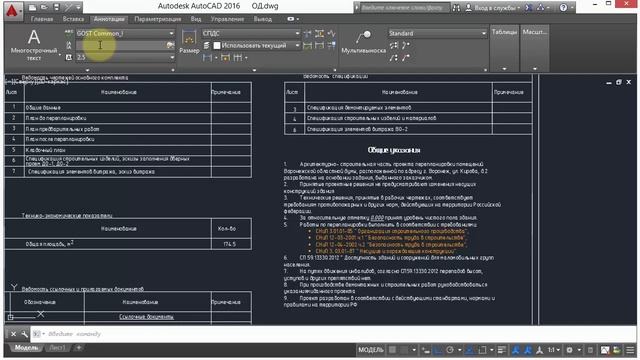Click the МОДЕЛЬ status bar button

(x=371, y=350)
